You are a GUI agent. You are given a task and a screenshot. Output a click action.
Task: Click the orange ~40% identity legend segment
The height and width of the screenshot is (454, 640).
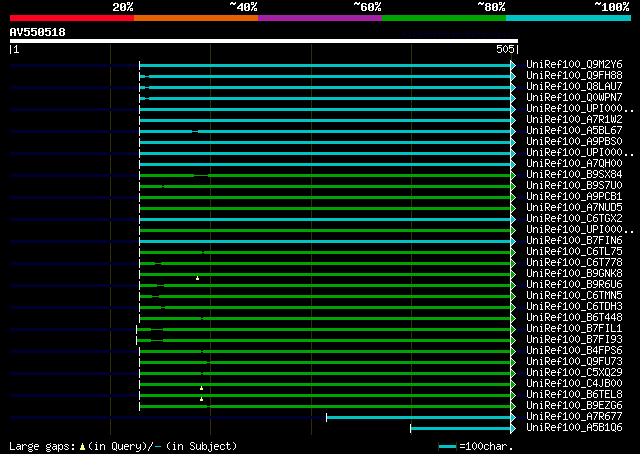click(196, 18)
